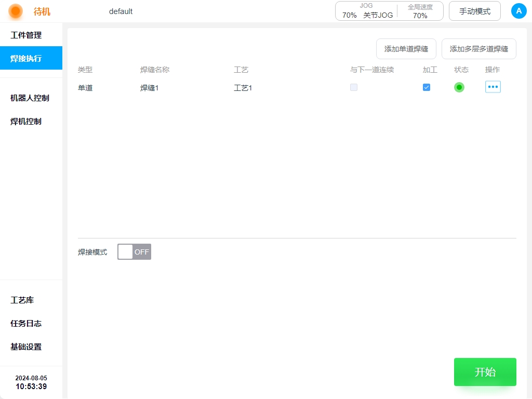Select 焊接执行 in the sidebar

(x=26, y=58)
